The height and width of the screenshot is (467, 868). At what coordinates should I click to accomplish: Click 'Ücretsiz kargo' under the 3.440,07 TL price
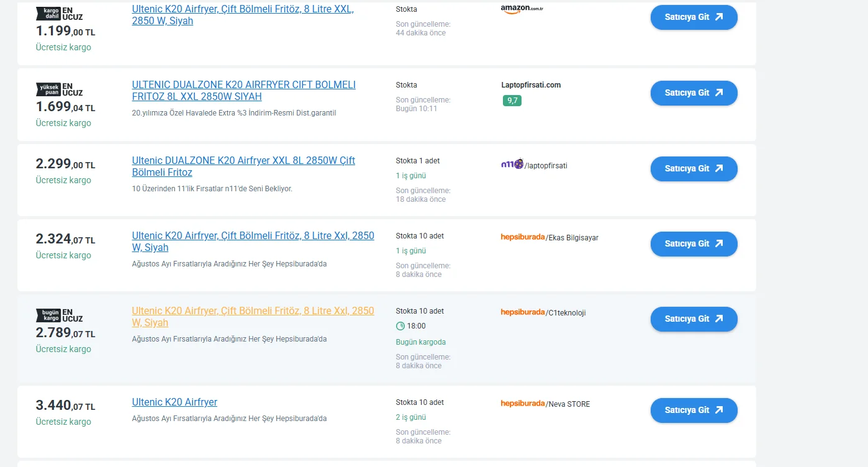click(63, 422)
